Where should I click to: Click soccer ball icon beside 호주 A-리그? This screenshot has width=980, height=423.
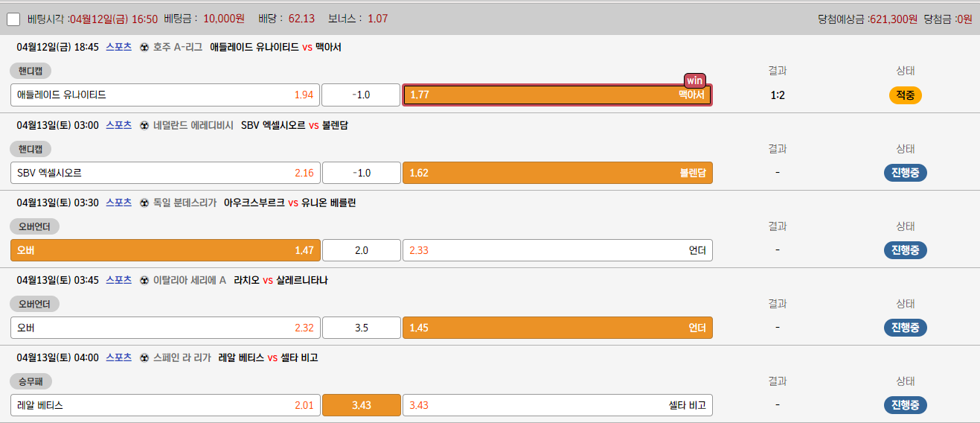(x=144, y=47)
